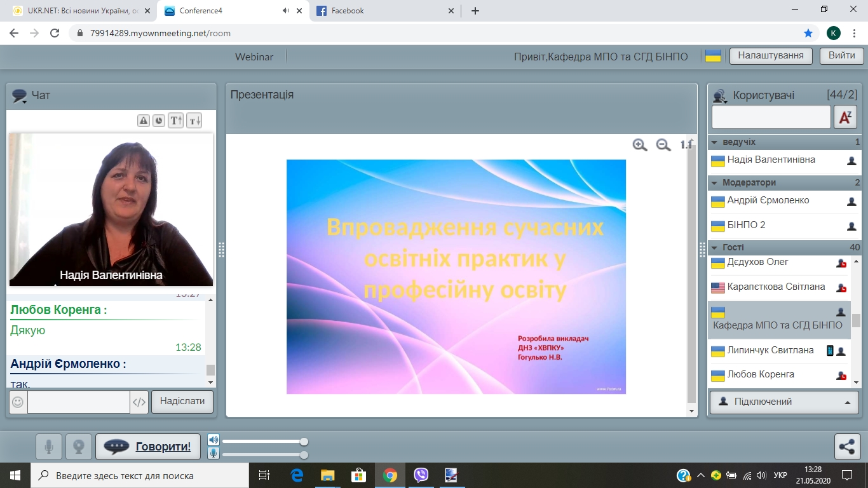
Task: Sort users alphabetically with the A-Z icon
Action: [845, 118]
